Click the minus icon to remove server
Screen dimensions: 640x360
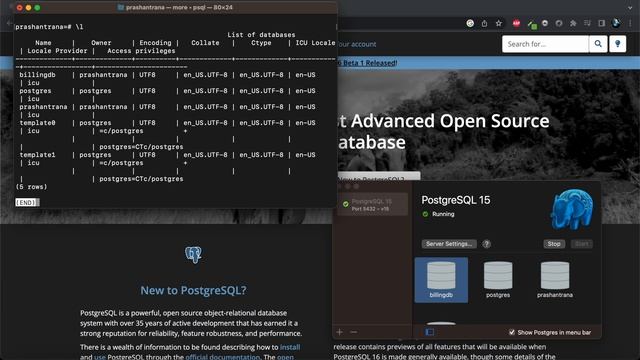coord(353,332)
